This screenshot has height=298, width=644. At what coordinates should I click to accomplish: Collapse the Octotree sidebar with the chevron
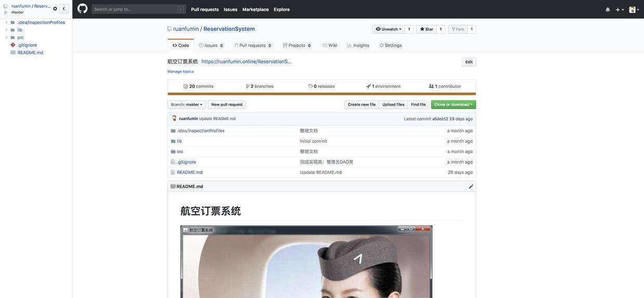coord(64,9)
